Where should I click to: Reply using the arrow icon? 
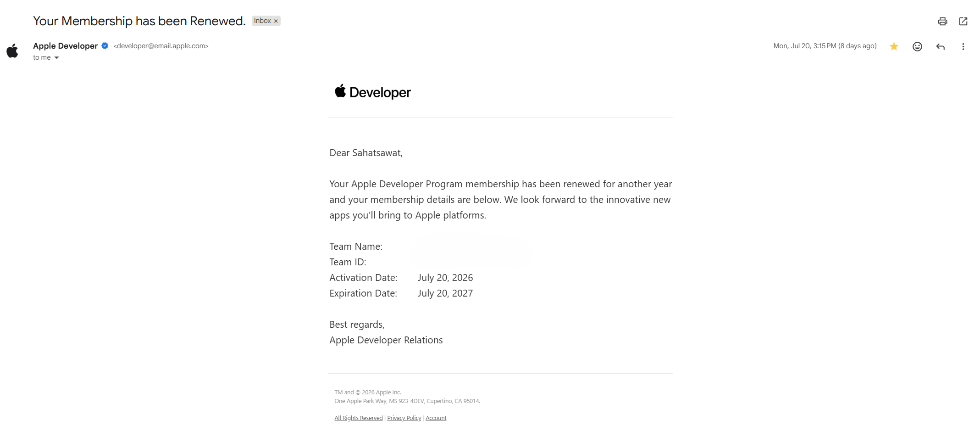[940, 46]
